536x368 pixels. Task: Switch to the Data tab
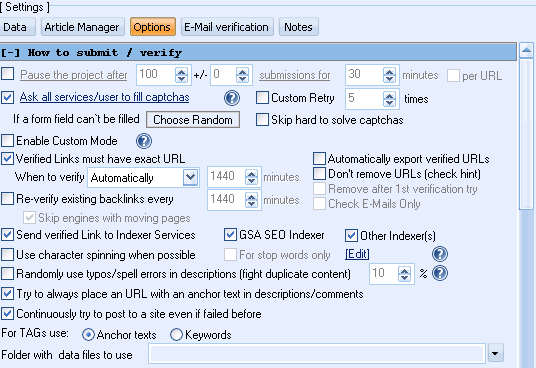click(16, 27)
